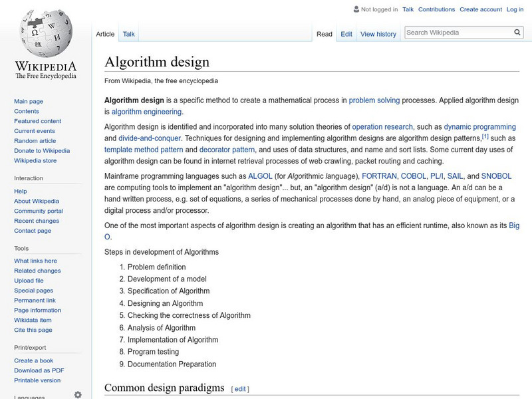This screenshot has height=399, width=532.
Task: Open the FORTRAN link
Action: tap(379, 176)
